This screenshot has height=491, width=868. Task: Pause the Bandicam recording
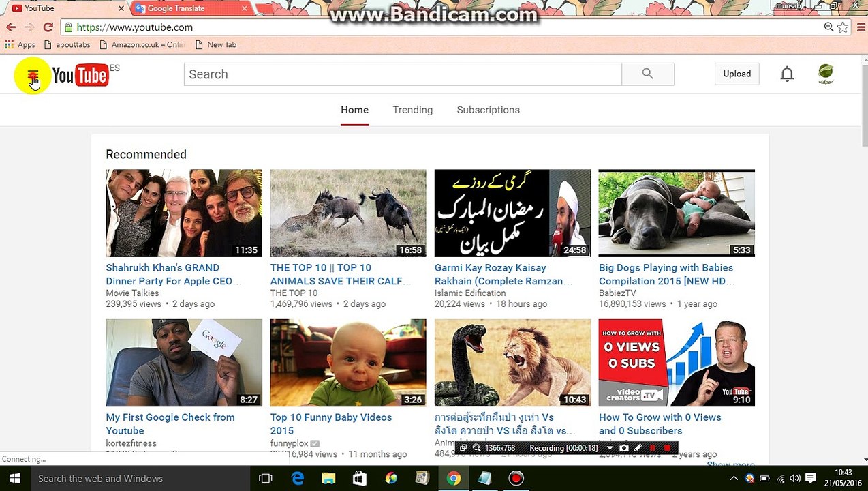coord(653,448)
